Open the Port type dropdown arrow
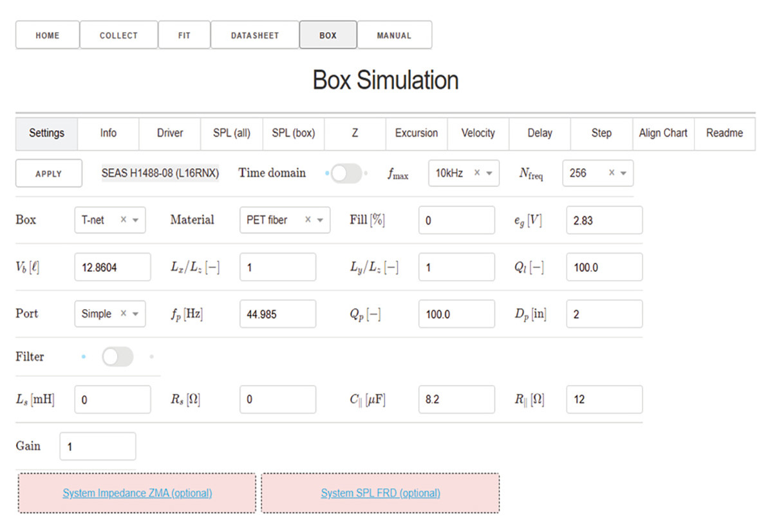Image resolution: width=772 pixels, height=532 pixels. point(135,314)
